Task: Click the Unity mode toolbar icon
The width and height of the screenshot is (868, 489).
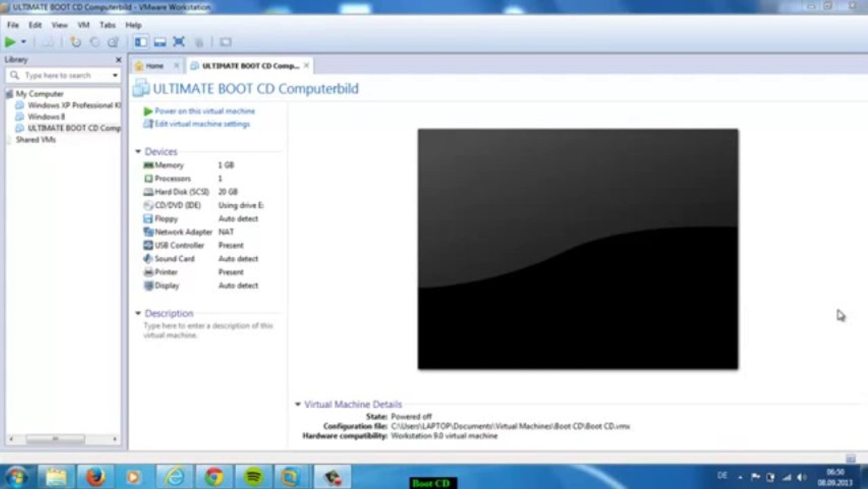Action: [x=199, y=42]
